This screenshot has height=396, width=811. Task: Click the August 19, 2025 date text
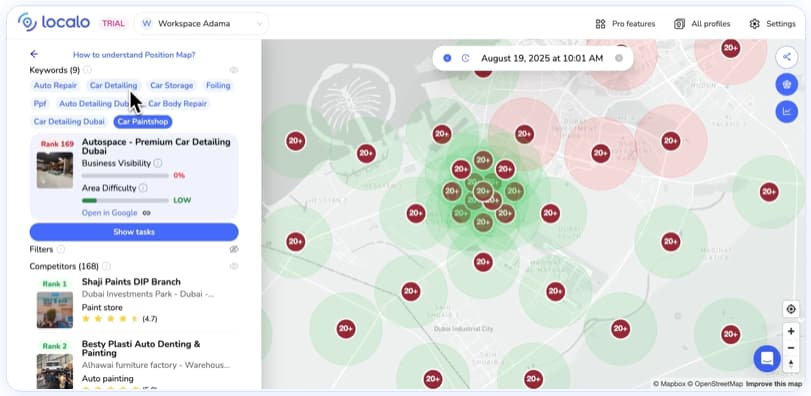[x=542, y=58]
